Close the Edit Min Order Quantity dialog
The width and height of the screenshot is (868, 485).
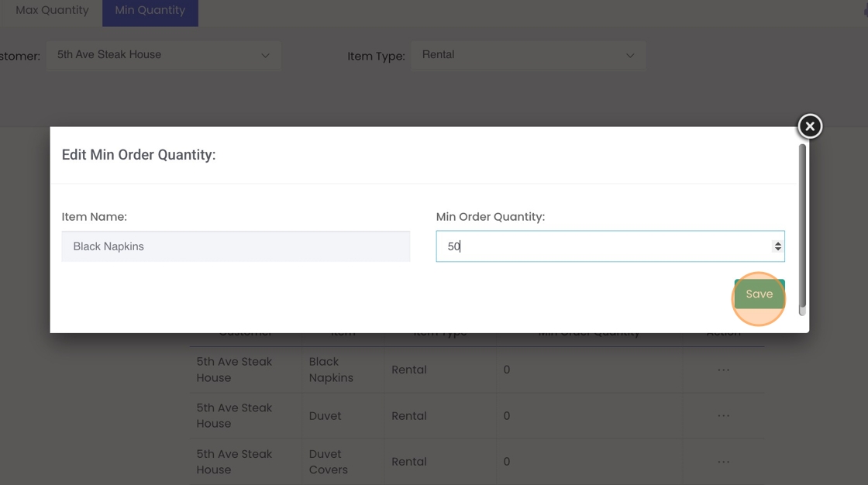tap(810, 126)
